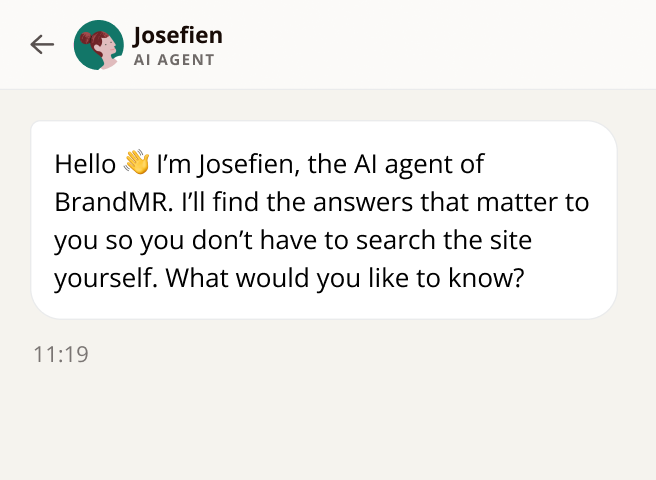
Task: Click the waving hand emoji
Action: coord(136,163)
